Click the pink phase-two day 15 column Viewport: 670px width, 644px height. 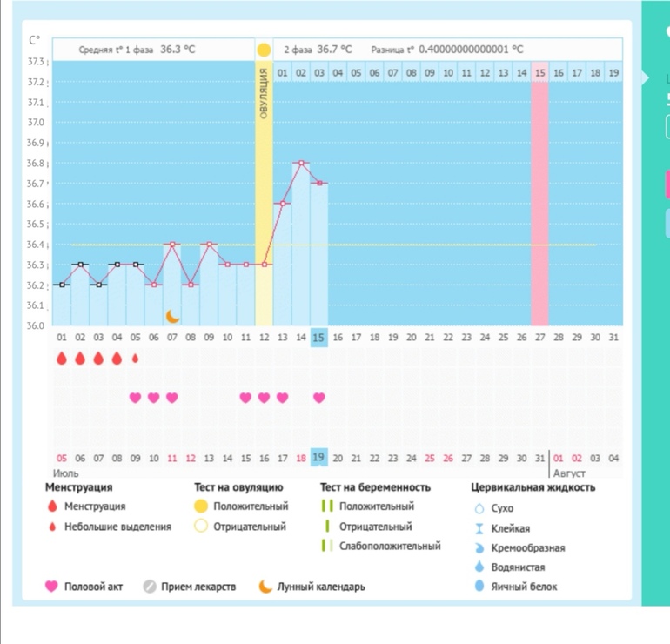pyautogui.click(x=539, y=200)
